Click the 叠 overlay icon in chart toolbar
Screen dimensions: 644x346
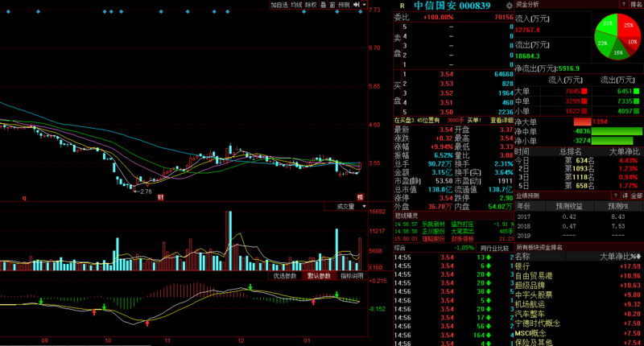tap(322, 5)
